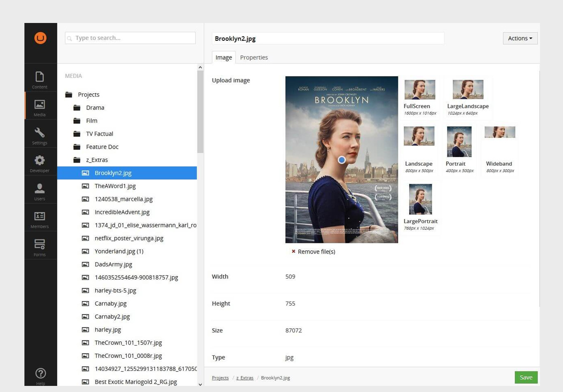Click the red X remove icon
Screen dimensions: 563x392
coord(294,252)
